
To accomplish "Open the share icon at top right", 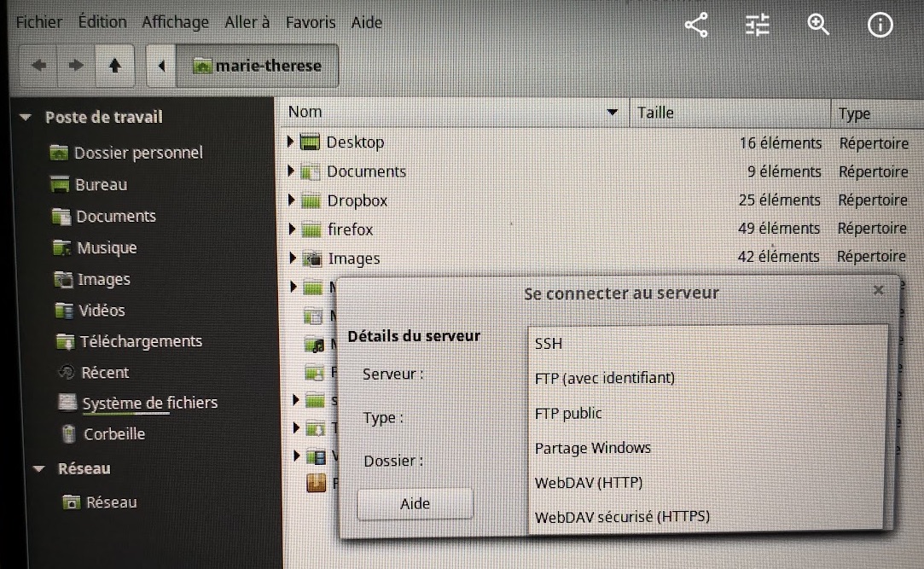I will [x=696, y=25].
